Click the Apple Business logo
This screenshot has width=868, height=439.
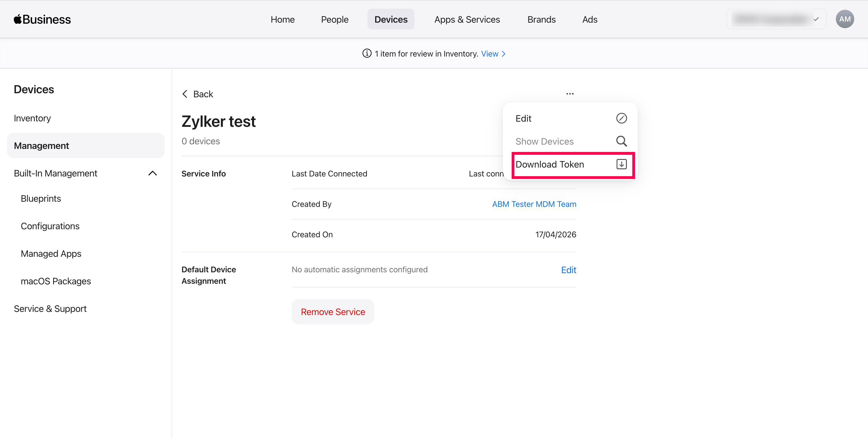pyautogui.click(x=42, y=19)
